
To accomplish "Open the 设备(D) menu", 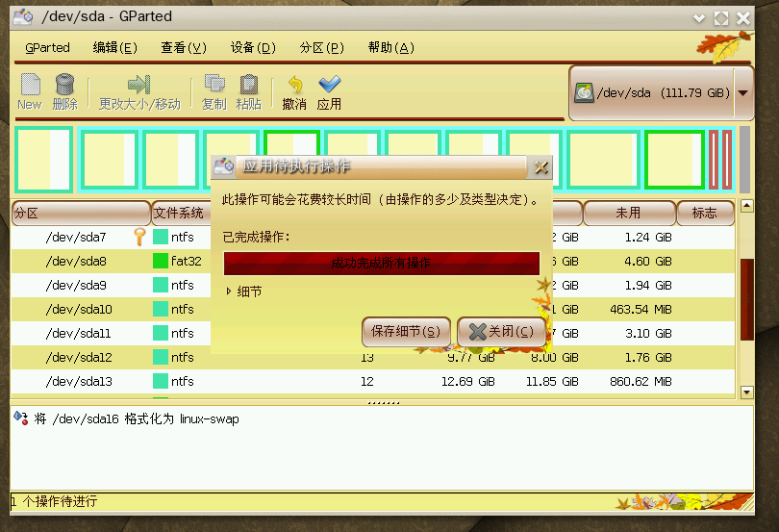I will (253, 48).
